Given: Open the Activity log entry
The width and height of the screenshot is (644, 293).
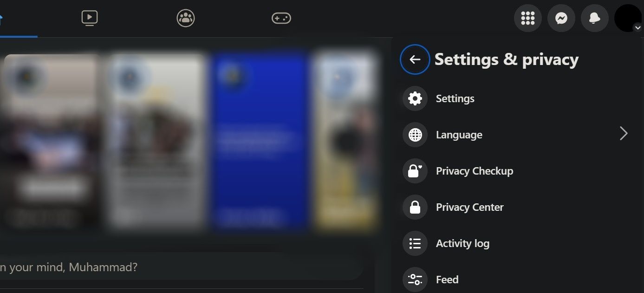Looking at the screenshot, I should coord(462,243).
